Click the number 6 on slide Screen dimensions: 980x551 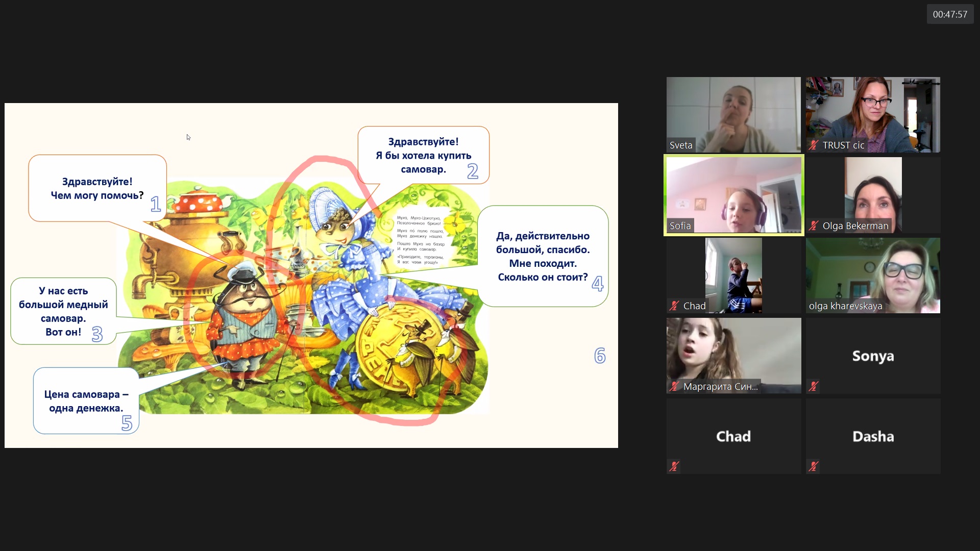pyautogui.click(x=600, y=356)
